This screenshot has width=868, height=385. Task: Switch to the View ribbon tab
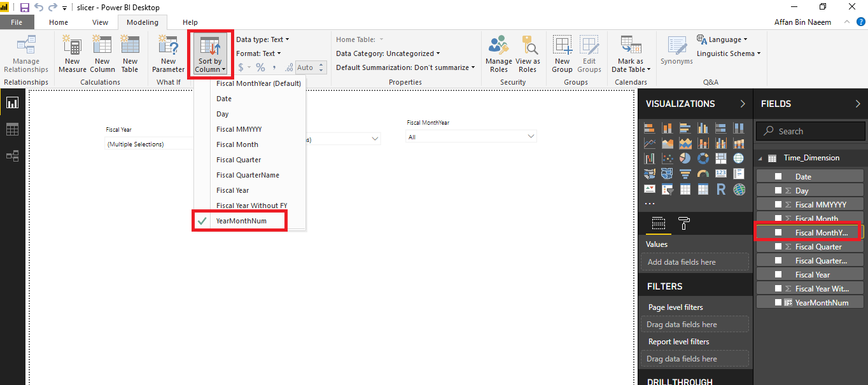[x=101, y=22]
